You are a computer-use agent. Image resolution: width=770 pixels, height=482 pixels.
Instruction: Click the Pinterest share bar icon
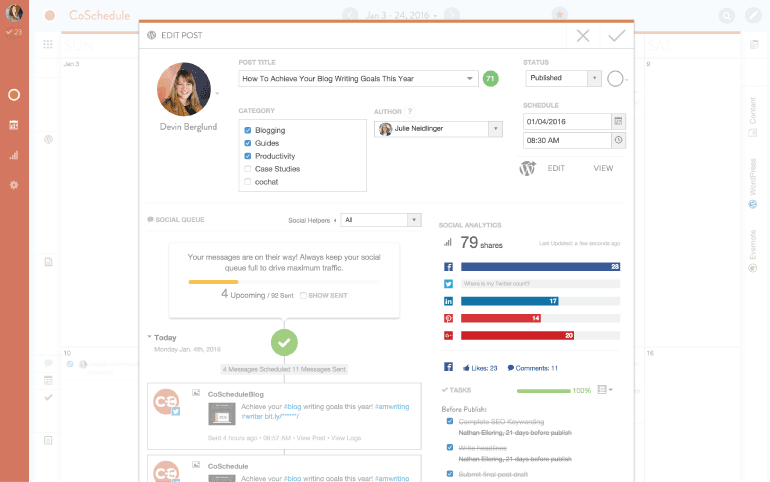tap(448, 319)
